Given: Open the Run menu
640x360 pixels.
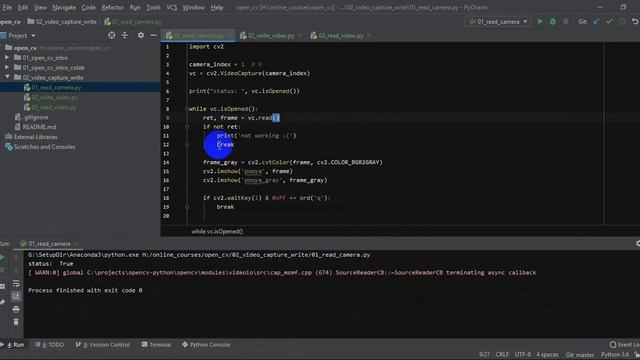Looking at the screenshot, I should 135,7.
